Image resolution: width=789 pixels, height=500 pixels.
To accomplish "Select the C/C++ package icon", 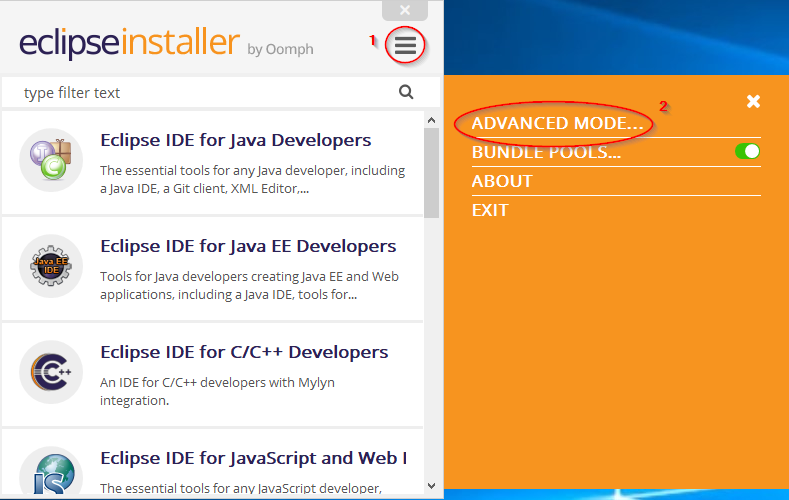I will (x=50, y=372).
